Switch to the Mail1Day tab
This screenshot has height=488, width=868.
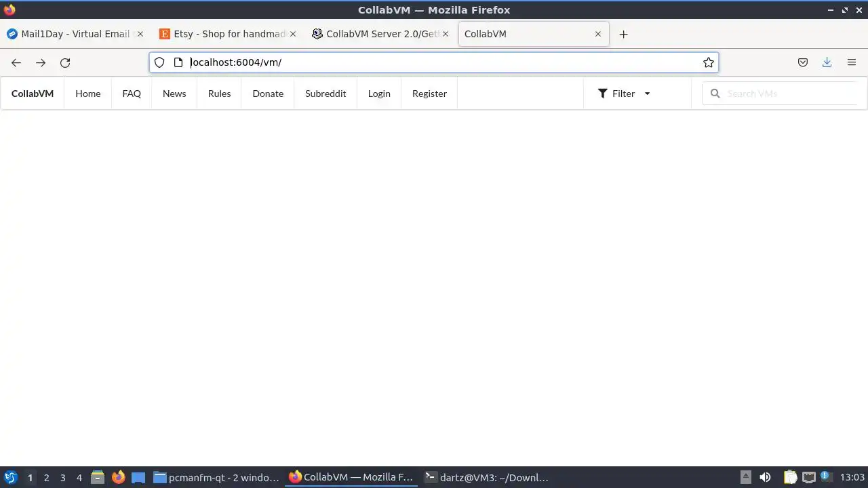pyautogui.click(x=75, y=34)
